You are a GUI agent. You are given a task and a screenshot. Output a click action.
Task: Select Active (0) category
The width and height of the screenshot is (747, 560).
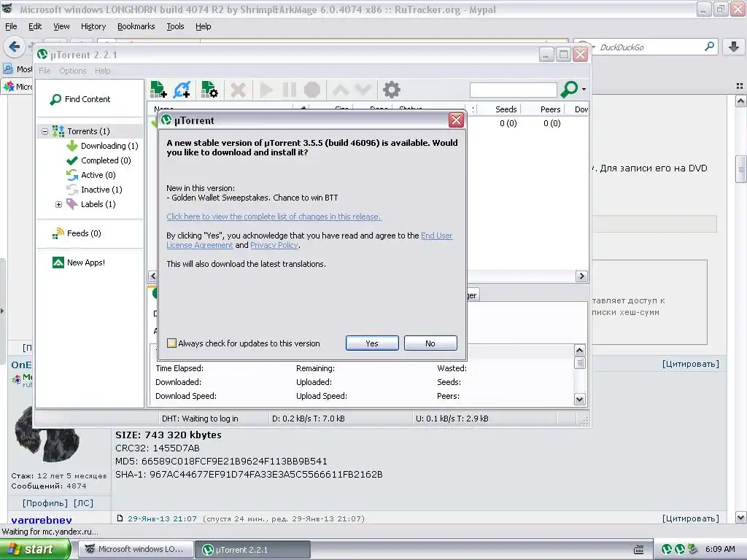click(x=98, y=175)
